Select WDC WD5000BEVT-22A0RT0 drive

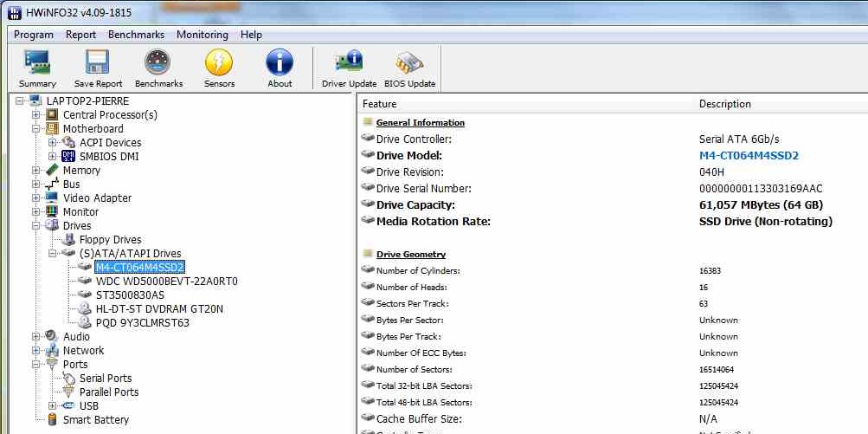click(167, 281)
